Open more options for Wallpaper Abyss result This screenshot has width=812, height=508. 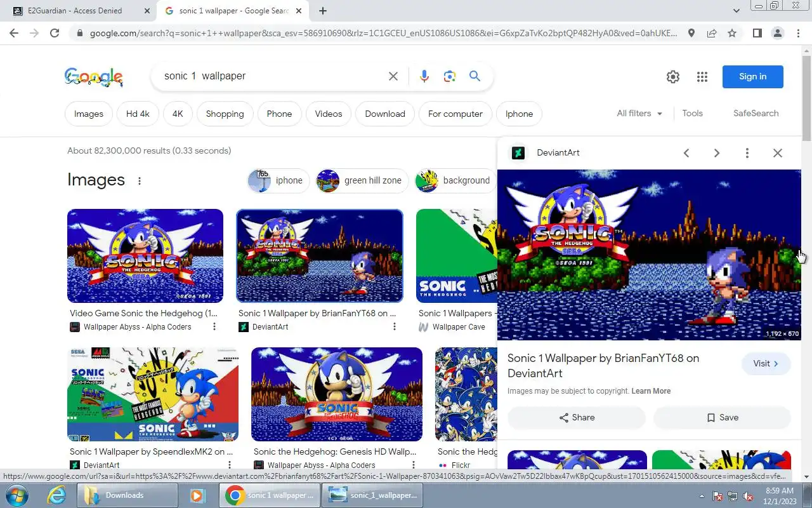click(214, 327)
